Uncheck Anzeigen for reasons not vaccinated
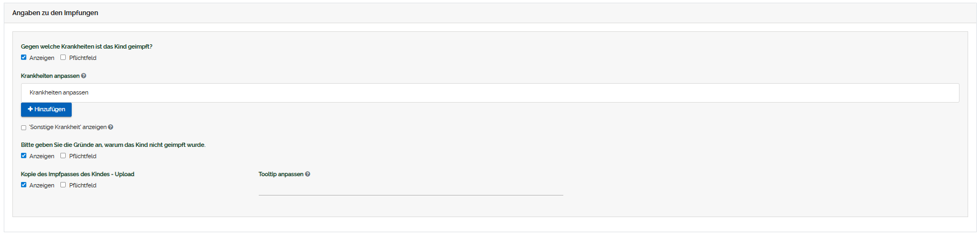The width and height of the screenshot is (980, 236). (24, 156)
